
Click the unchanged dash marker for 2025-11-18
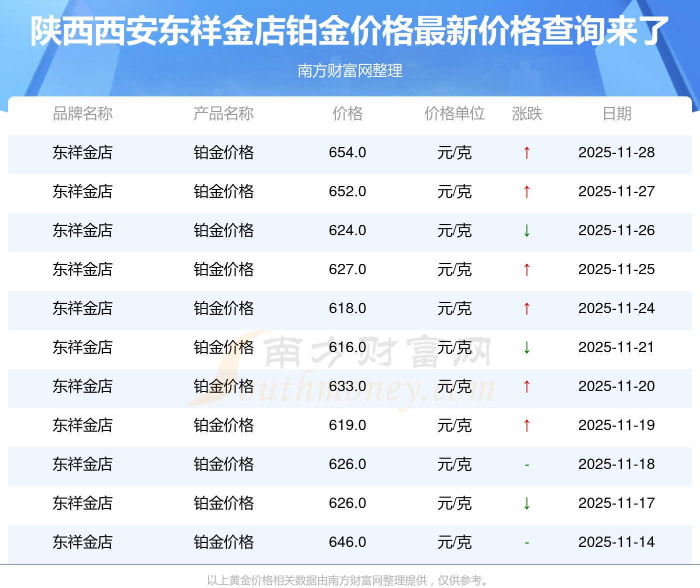(x=526, y=465)
